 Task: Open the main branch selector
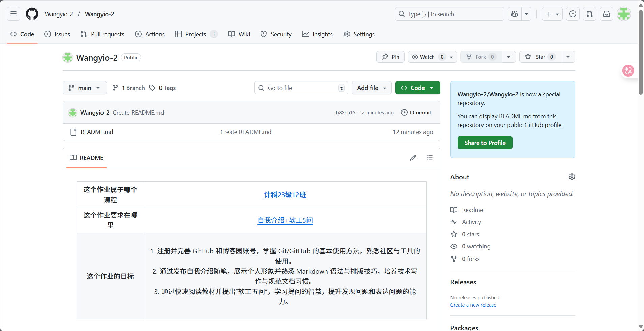(84, 88)
